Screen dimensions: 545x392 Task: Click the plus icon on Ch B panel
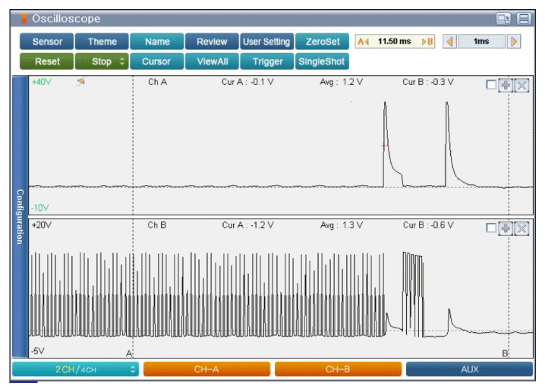pyautogui.click(x=506, y=228)
